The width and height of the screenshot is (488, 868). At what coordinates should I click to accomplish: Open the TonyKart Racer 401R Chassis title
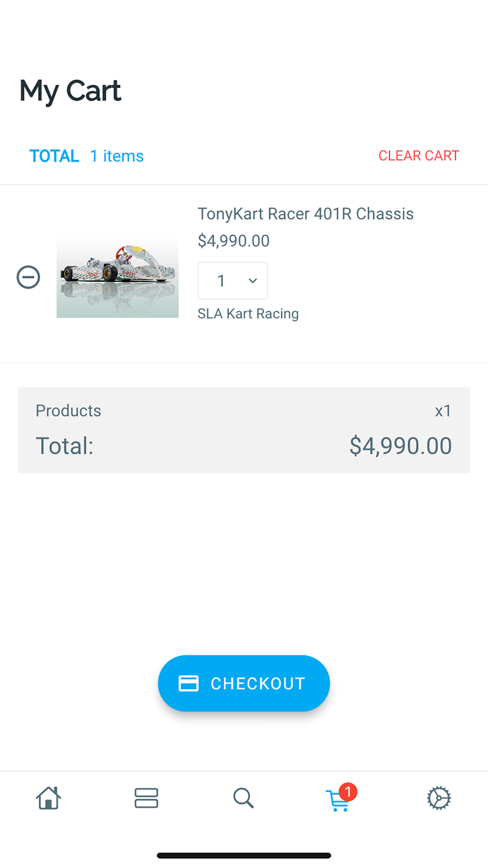pos(305,214)
